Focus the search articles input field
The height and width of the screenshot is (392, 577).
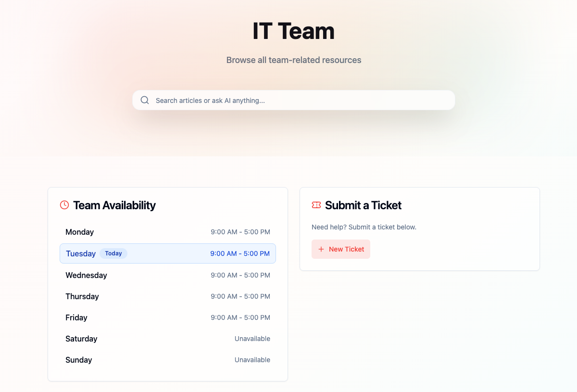click(298, 101)
